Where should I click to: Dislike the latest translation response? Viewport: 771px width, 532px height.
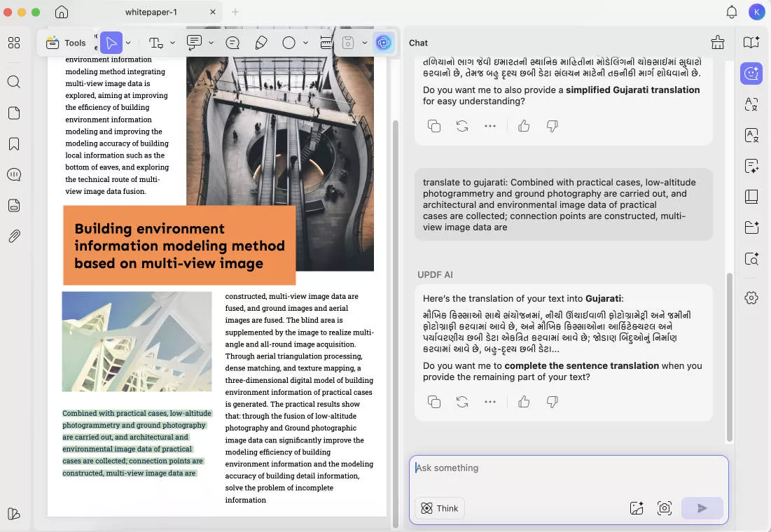tap(552, 402)
